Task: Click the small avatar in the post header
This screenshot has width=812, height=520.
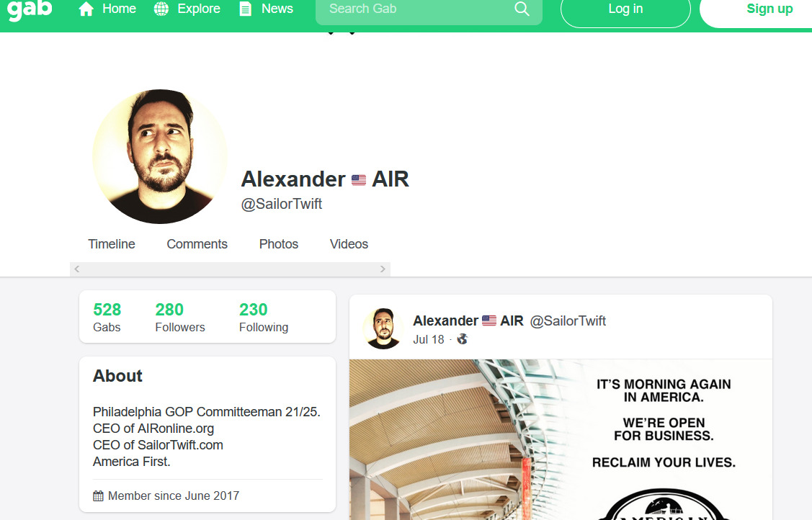Action: 383,328
